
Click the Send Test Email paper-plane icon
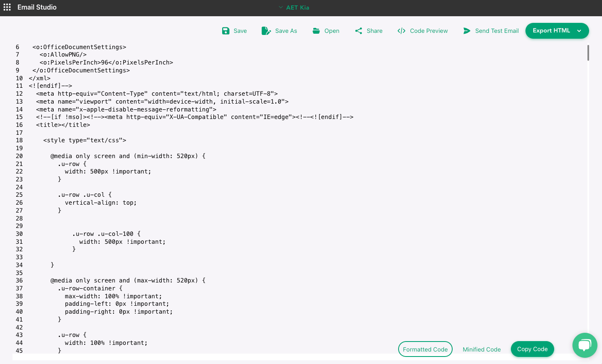tap(467, 31)
